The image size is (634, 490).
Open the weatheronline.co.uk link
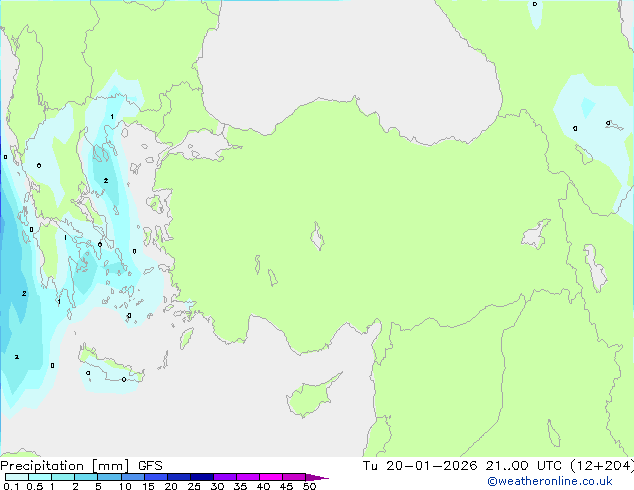(549, 481)
